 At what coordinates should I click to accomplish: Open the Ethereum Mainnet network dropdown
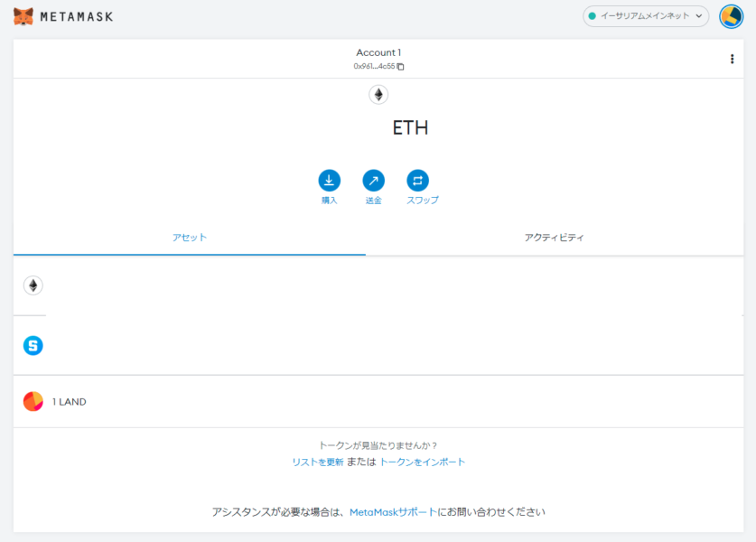point(646,16)
